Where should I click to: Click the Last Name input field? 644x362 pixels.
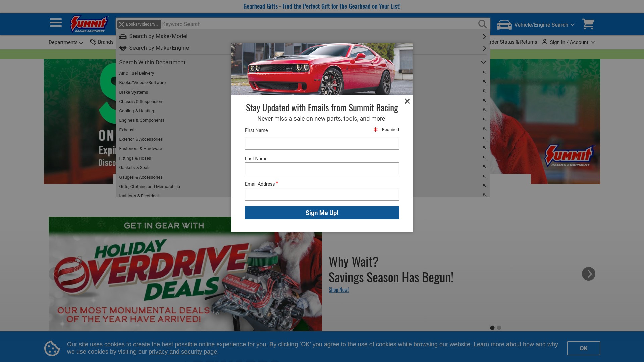[x=322, y=169]
